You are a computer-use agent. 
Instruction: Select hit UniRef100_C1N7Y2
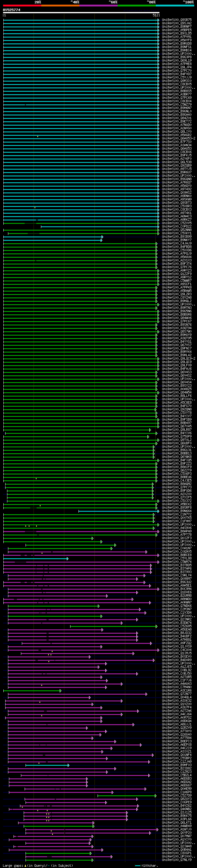tap(177, 514)
